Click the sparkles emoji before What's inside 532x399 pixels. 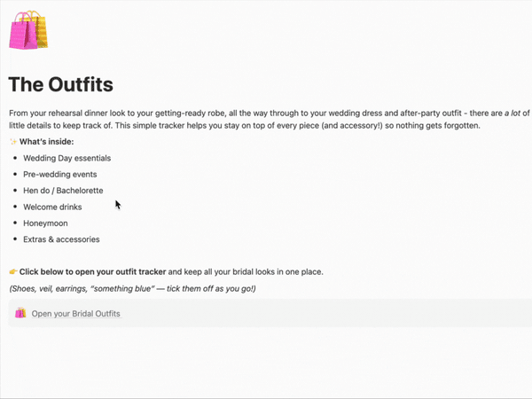[13, 142]
